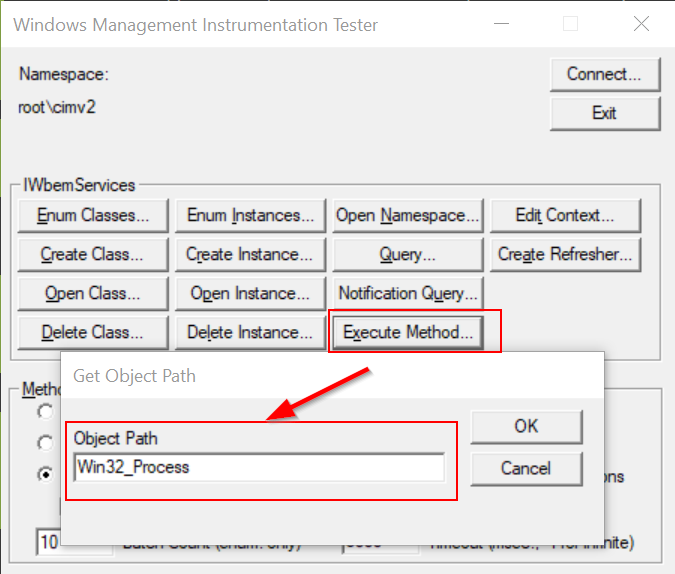
Task: Click the Delete Class... button
Action: tap(93, 332)
